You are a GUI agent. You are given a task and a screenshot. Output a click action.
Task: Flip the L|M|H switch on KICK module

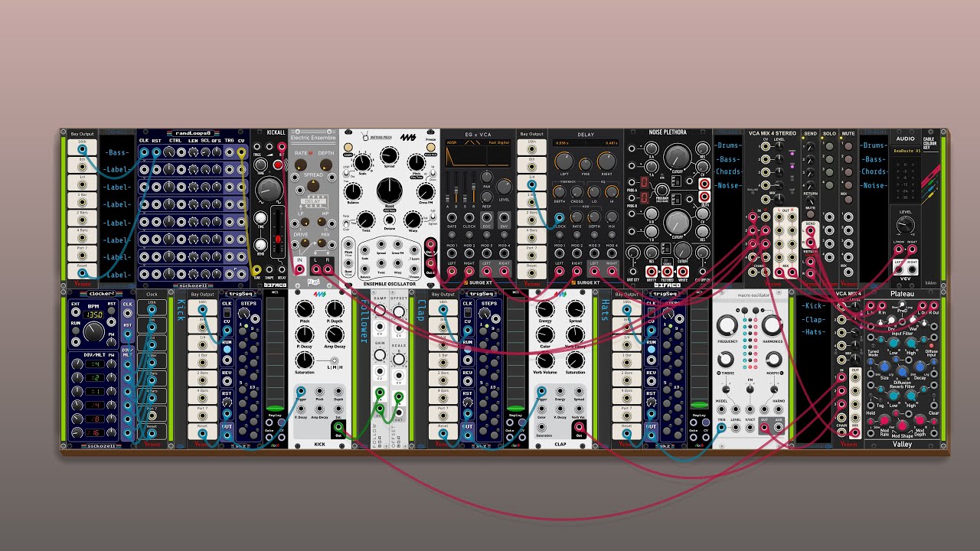[335, 360]
